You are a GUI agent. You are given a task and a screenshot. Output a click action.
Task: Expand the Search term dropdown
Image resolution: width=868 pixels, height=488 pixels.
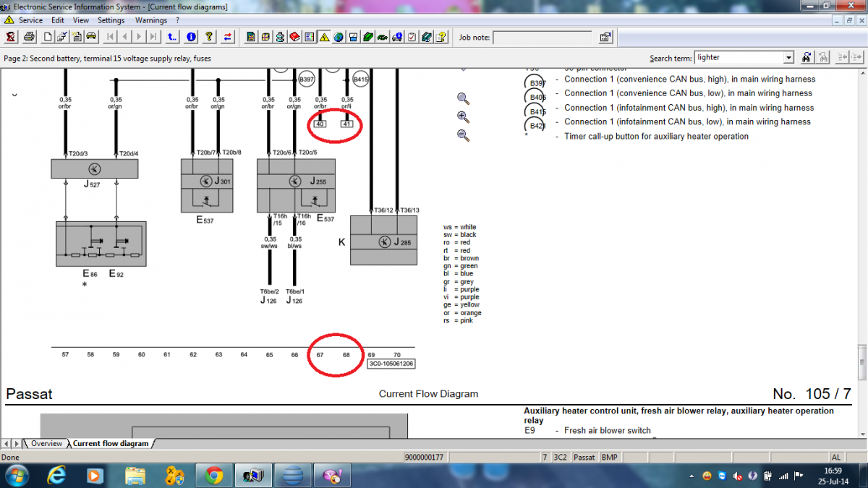click(x=788, y=58)
